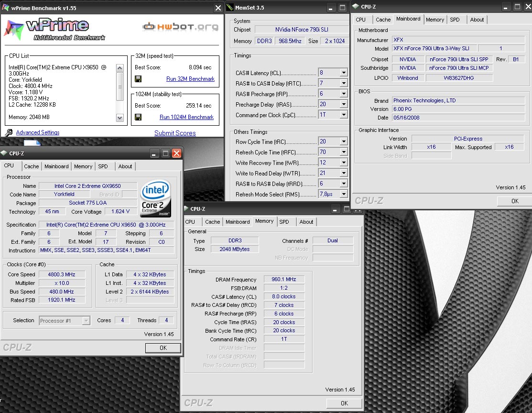Click the DRAM Frequency 960.1 MHz field
Viewport: 532px width, 413px height.
284,279
